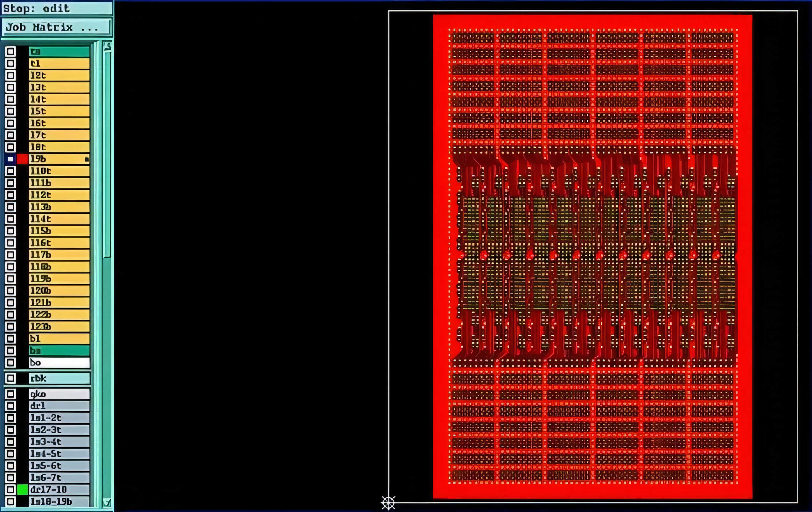Click the small black marker on the l9b row
Viewport: 812px width, 512px height.
(87, 159)
